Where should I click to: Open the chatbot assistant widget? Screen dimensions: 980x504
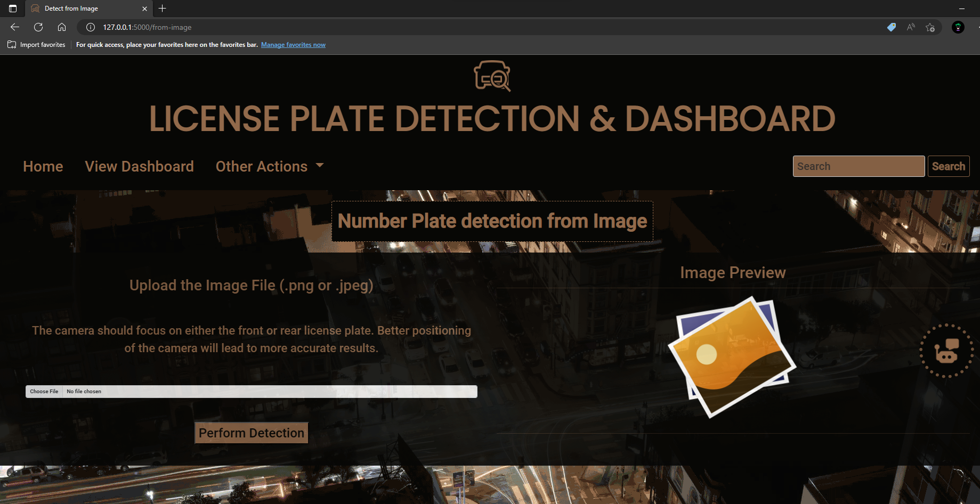pyautogui.click(x=946, y=352)
